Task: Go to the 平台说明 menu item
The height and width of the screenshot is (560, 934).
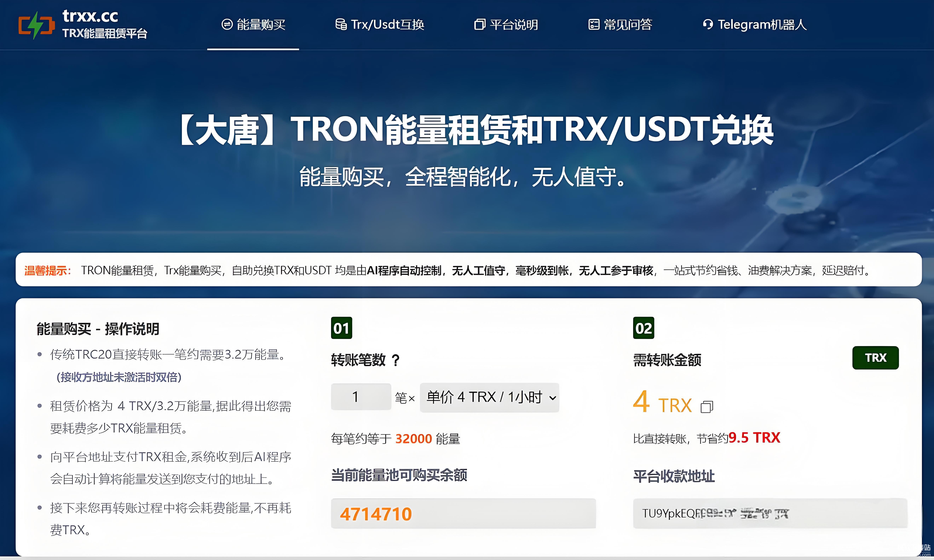Action: [x=514, y=25]
